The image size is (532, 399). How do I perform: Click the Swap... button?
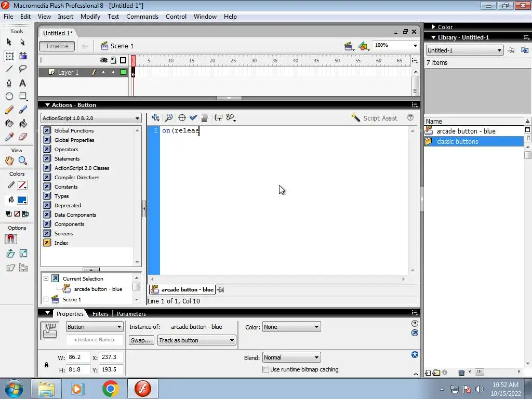pyautogui.click(x=141, y=340)
